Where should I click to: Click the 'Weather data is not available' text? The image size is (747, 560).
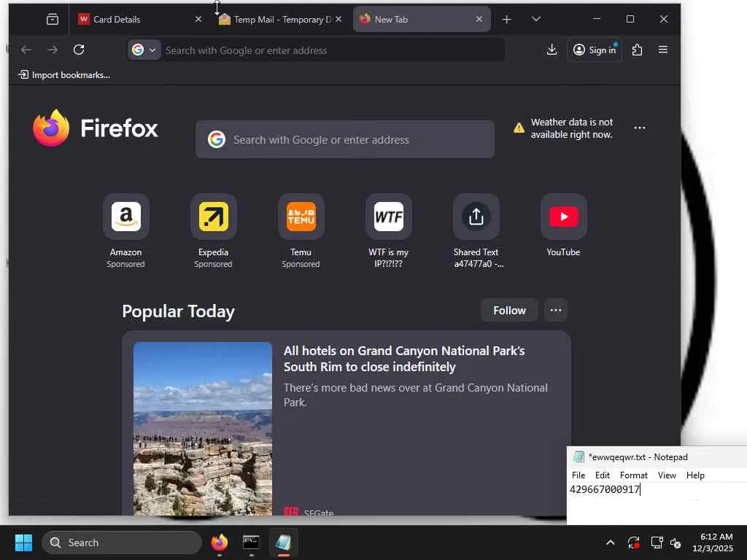click(572, 128)
